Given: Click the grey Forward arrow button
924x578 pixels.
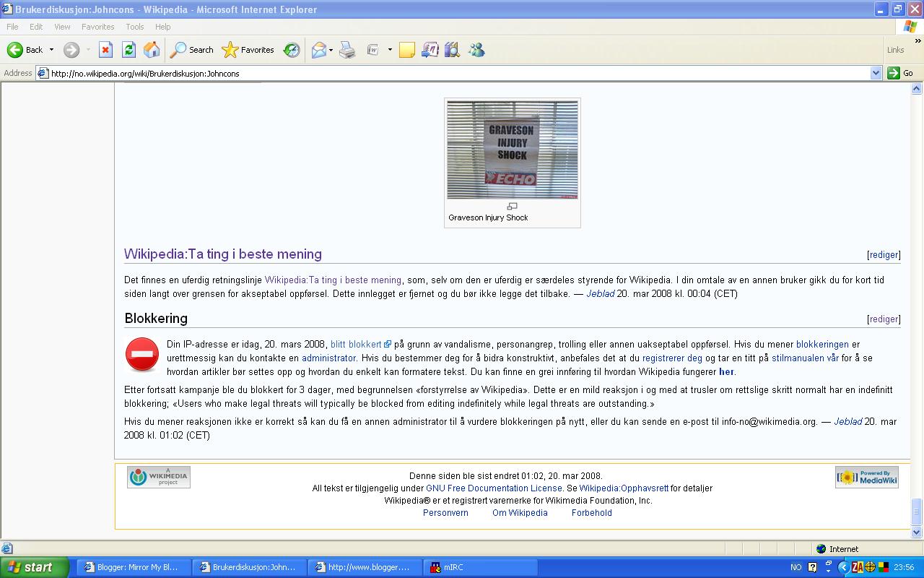Looking at the screenshot, I should pyautogui.click(x=71, y=50).
